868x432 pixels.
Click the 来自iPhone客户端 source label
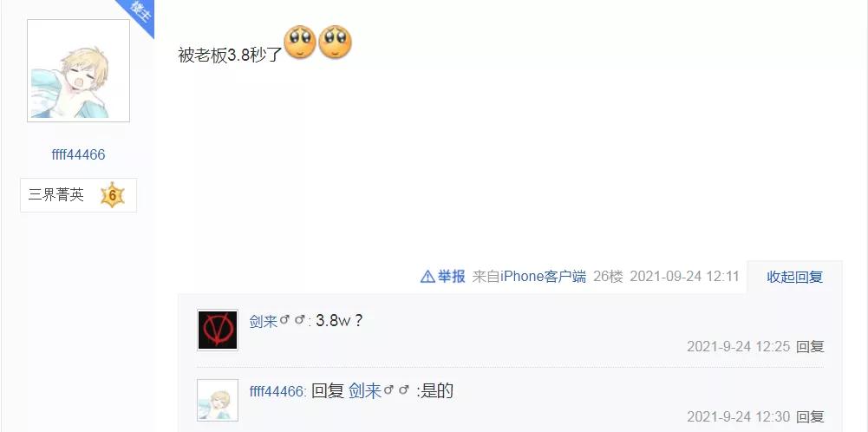(529, 277)
